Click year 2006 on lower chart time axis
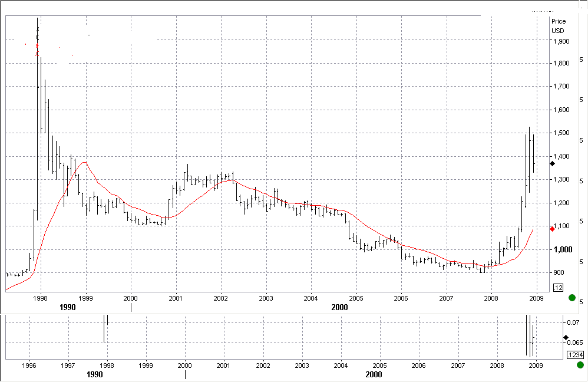Image resolution: width=588 pixels, height=382 pixels. (418, 365)
